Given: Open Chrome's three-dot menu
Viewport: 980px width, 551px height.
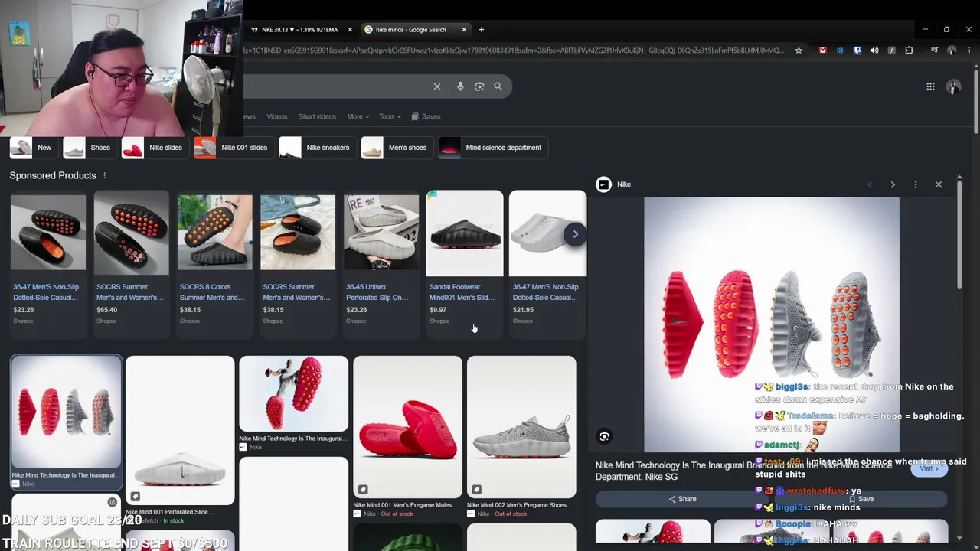Looking at the screenshot, I should [969, 51].
